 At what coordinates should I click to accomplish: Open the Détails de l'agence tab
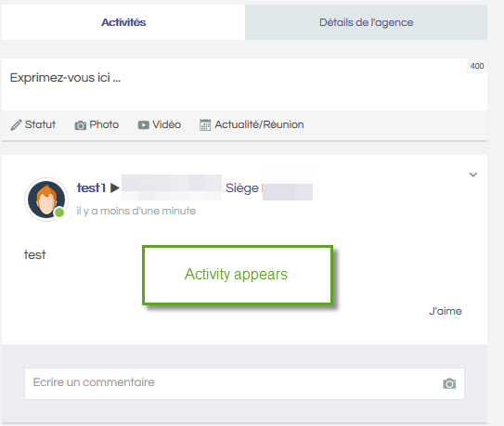[366, 22]
